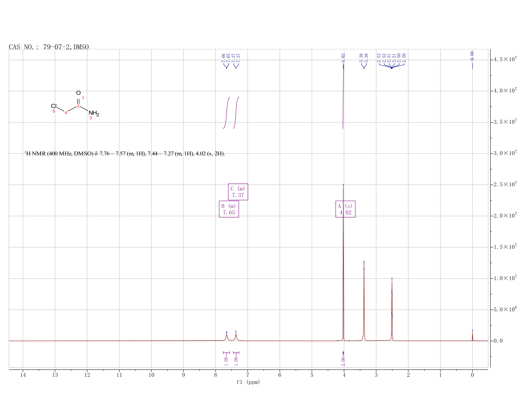
Task: Select the CAS NO. 79-07-2 title text
Action: (49, 47)
